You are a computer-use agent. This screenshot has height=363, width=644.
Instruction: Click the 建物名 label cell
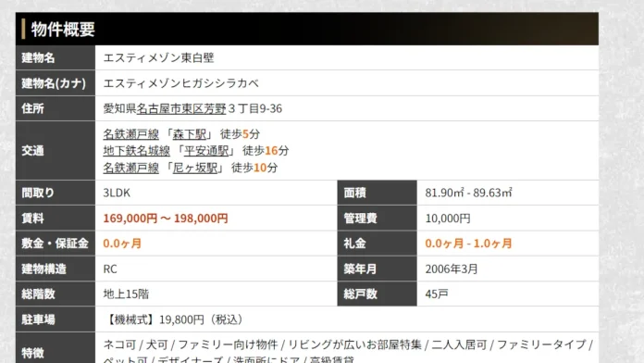pos(56,57)
